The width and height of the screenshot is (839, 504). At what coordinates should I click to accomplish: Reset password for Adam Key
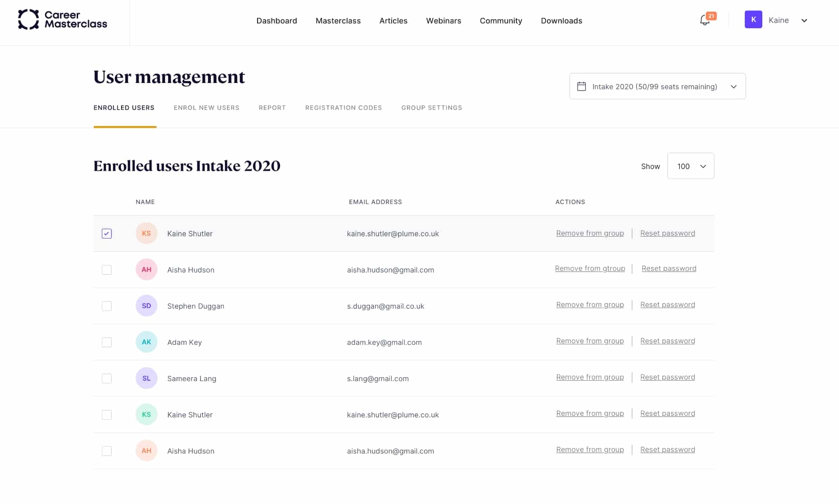coord(667,341)
